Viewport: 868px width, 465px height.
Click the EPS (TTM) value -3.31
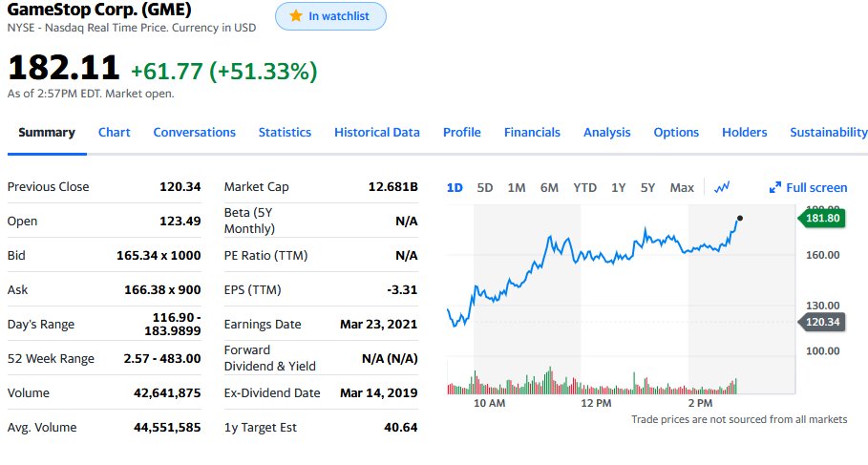(x=402, y=289)
